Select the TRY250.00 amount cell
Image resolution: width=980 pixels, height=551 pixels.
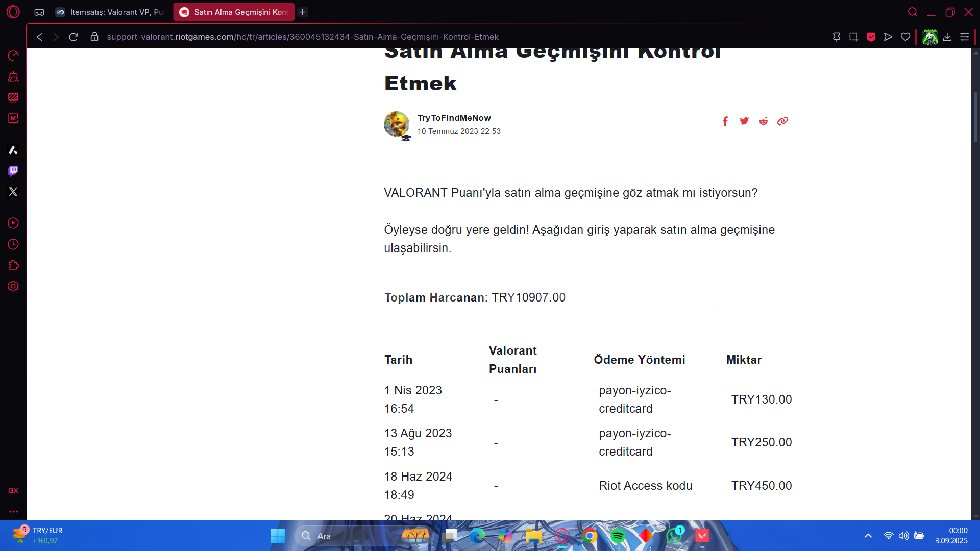(762, 442)
